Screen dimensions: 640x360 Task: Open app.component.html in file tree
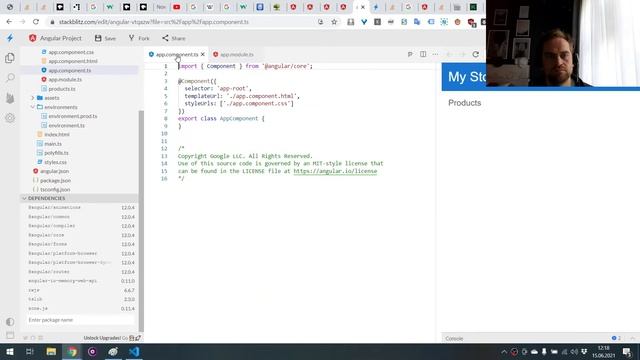tap(73, 61)
